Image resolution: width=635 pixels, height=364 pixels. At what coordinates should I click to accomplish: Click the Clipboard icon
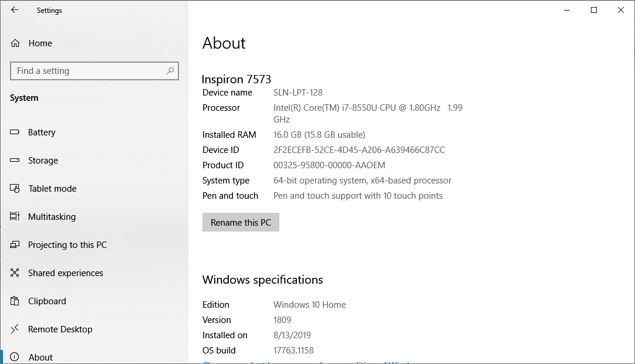(15, 301)
